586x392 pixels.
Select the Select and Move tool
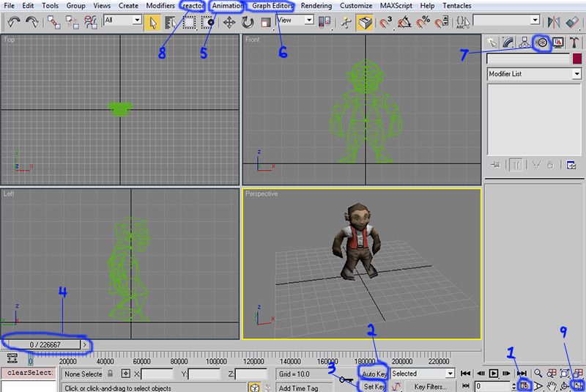click(x=229, y=23)
